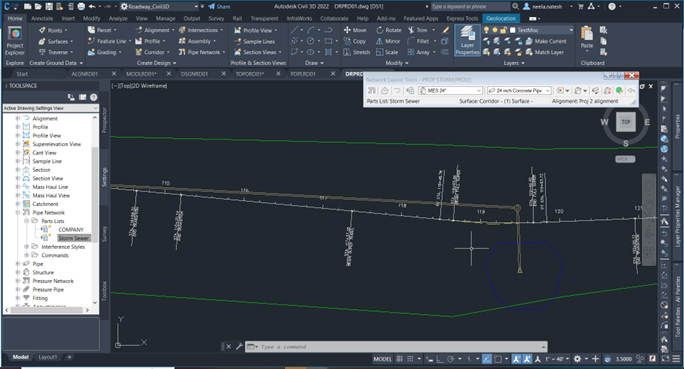Open the TextMisc layer color dropdown
Image resolution: width=684 pixels, height=369 pixels.
tap(542, 30)
